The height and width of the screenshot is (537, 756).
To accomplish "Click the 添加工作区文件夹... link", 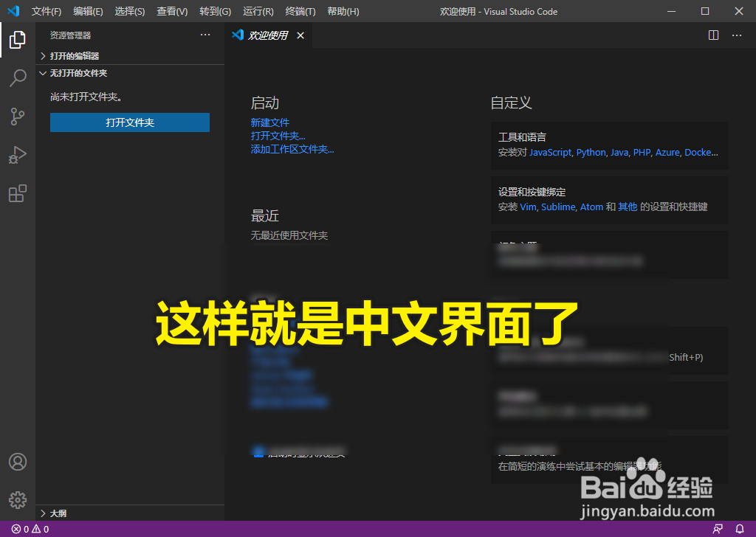I will tap(292, 149).
